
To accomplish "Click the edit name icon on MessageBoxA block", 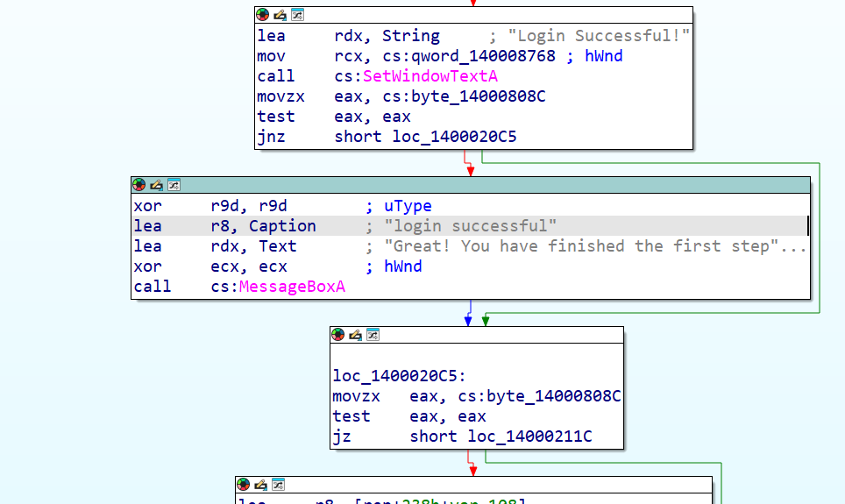I will click(x=156, y=185).
